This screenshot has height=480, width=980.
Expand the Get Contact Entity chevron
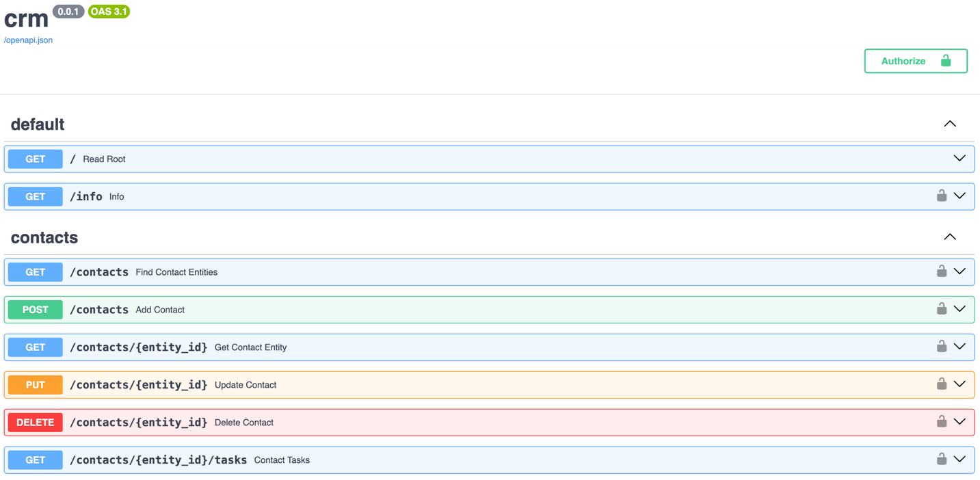tap(959, 347)
